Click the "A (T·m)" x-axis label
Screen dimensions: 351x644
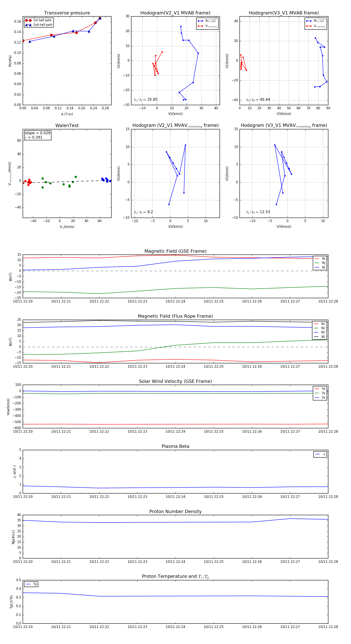67,114
